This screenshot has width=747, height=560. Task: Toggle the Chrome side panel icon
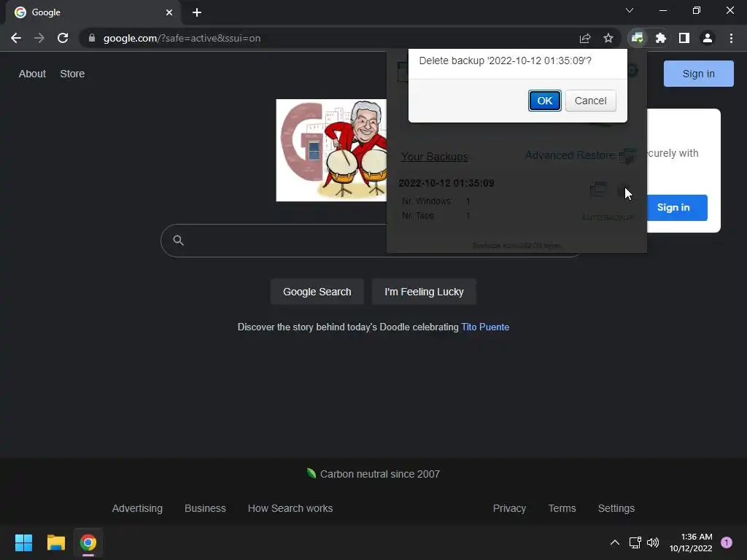point(684,38)
